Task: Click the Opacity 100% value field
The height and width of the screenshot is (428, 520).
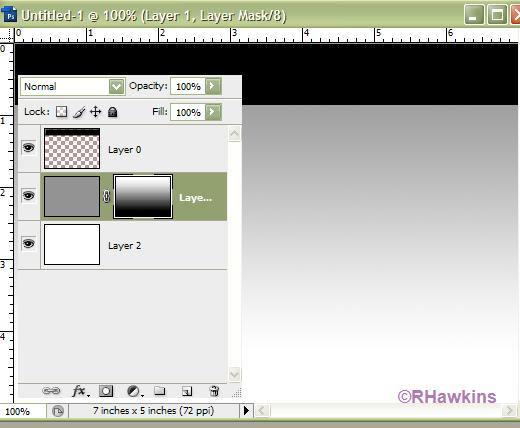Action: [x=188, y=87]
